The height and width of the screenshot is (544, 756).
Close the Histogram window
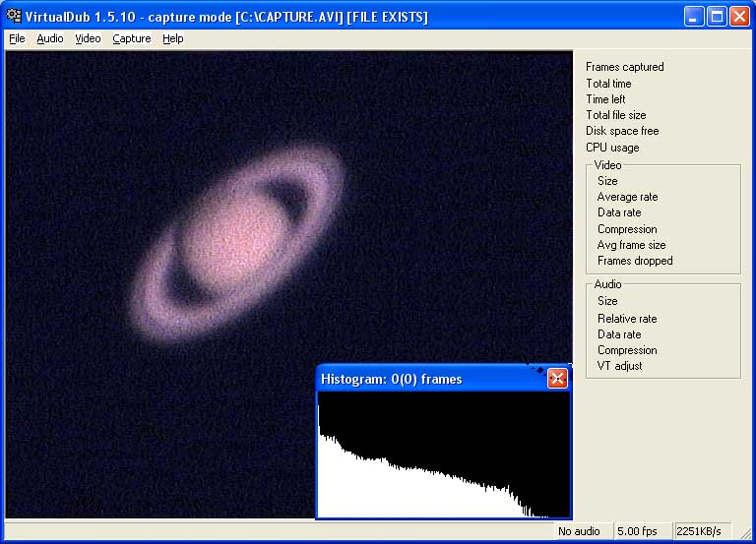pyautogui.click(x=557, y=379)
